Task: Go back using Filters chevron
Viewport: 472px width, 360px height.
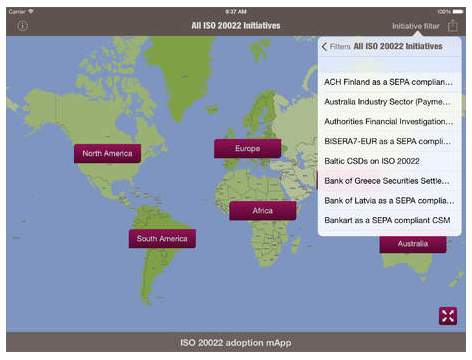Action: point(336,46)
